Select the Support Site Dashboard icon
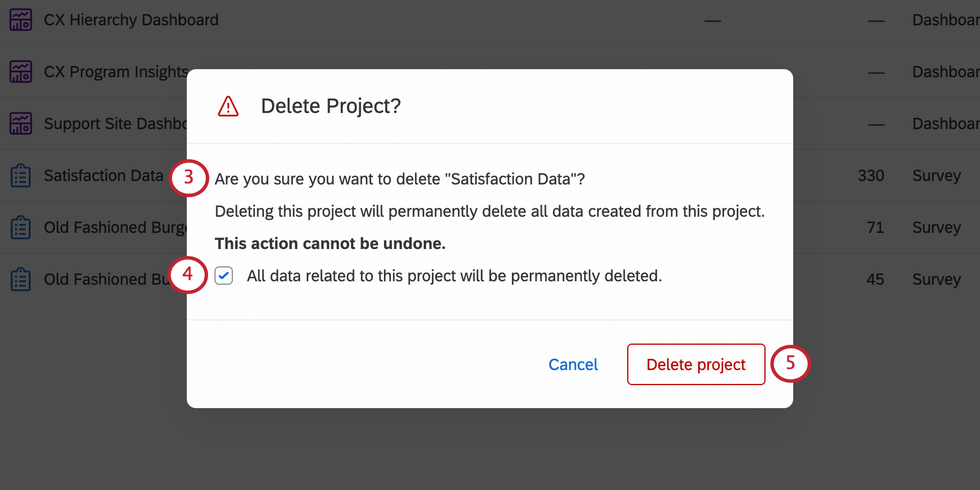 [20, 123]
